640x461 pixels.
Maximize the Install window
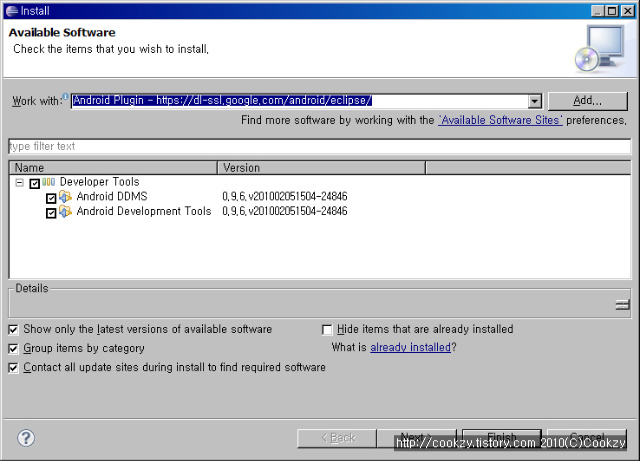(x=612, y=11)
